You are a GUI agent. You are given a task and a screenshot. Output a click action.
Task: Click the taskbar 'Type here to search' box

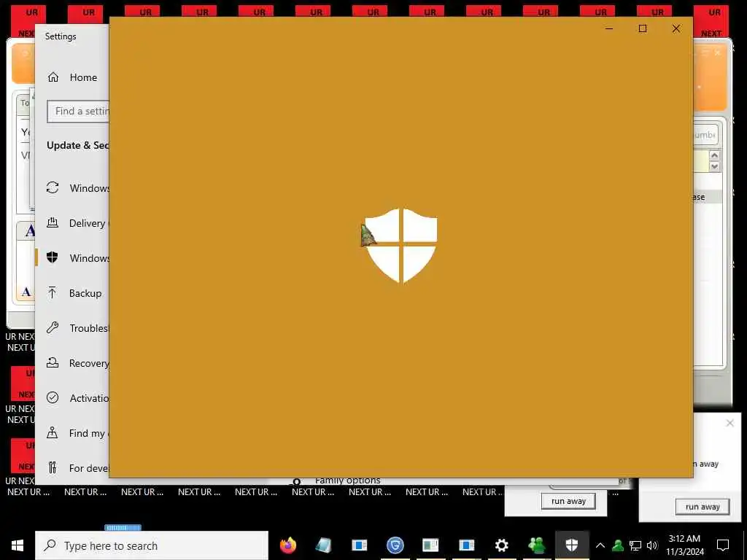pos(152,545)
